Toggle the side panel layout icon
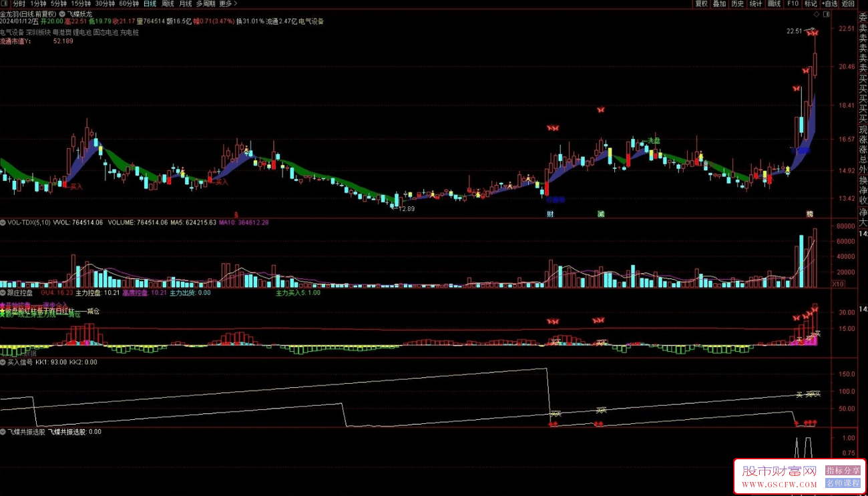 coord(828,13)
